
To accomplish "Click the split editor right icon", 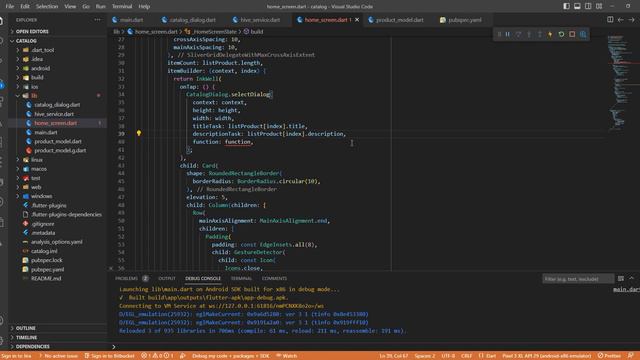I will [610, 19].
